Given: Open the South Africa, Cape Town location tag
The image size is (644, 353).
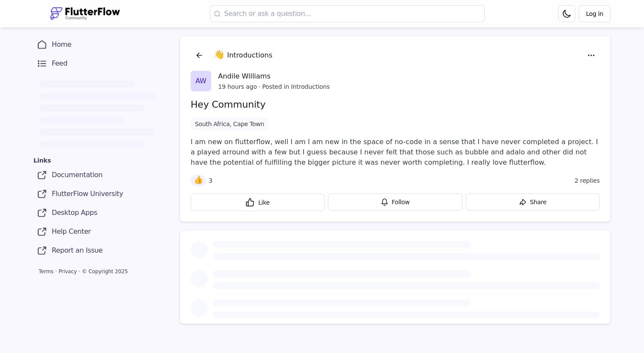Looking at the screenshot, I should coord(229,124).
